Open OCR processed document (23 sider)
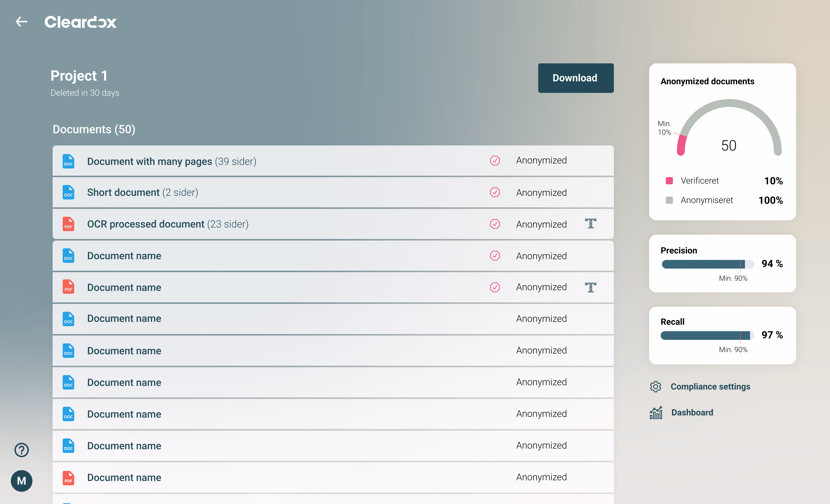This screenshot has height=504, width=830. point(333,224)
